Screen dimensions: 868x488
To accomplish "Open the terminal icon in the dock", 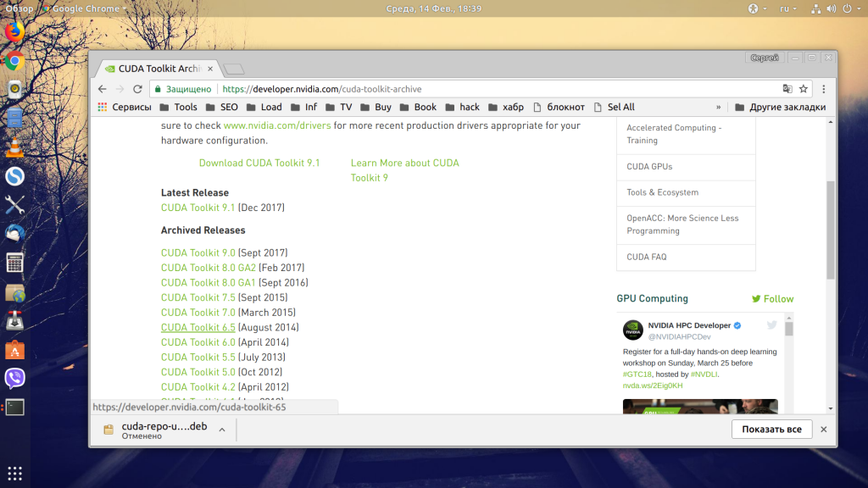I will [x=15, y=408].
